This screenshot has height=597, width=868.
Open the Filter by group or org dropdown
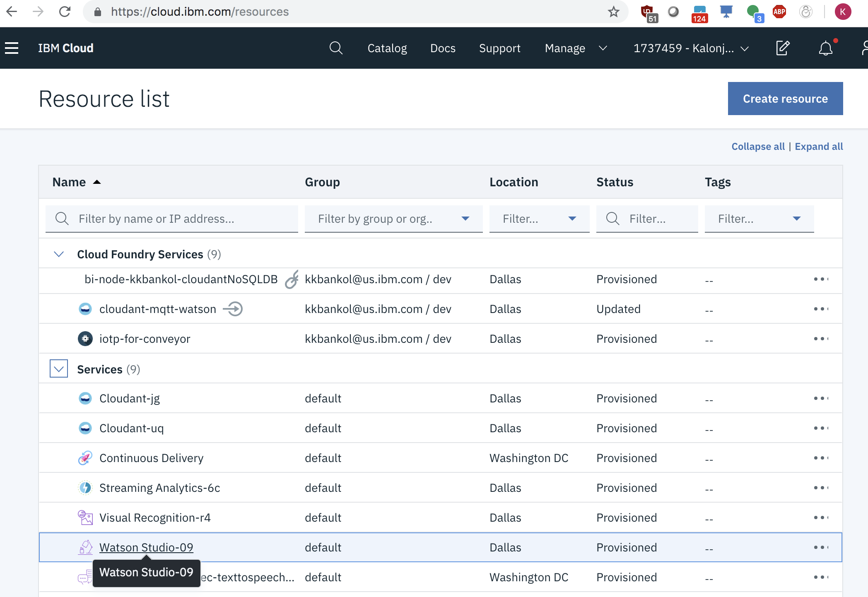(393, 219)
